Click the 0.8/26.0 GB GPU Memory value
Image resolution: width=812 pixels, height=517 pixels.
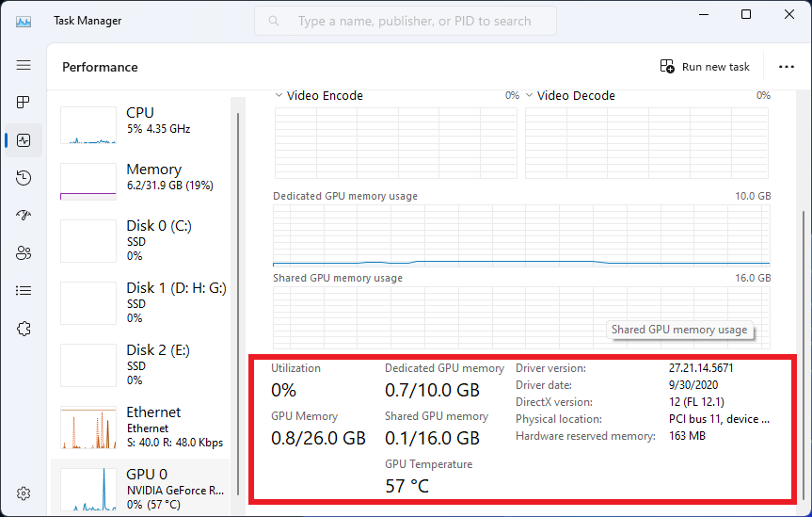[x=318, y=438]
